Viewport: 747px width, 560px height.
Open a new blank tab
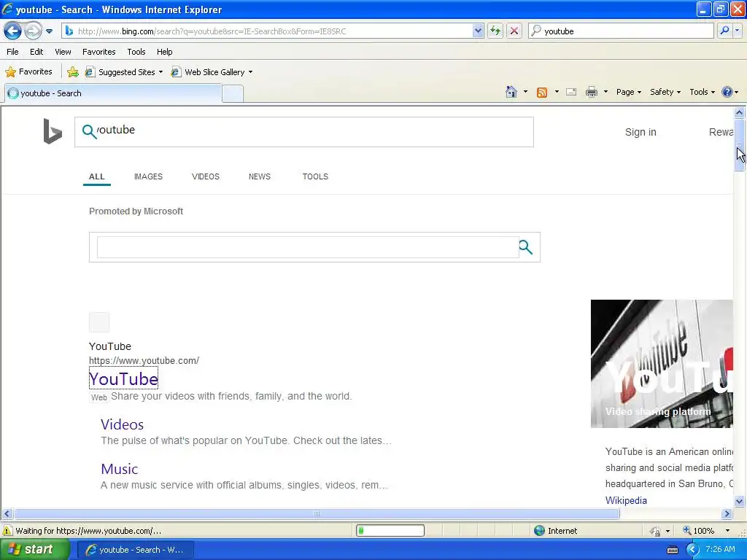click(x=233, y=94)
